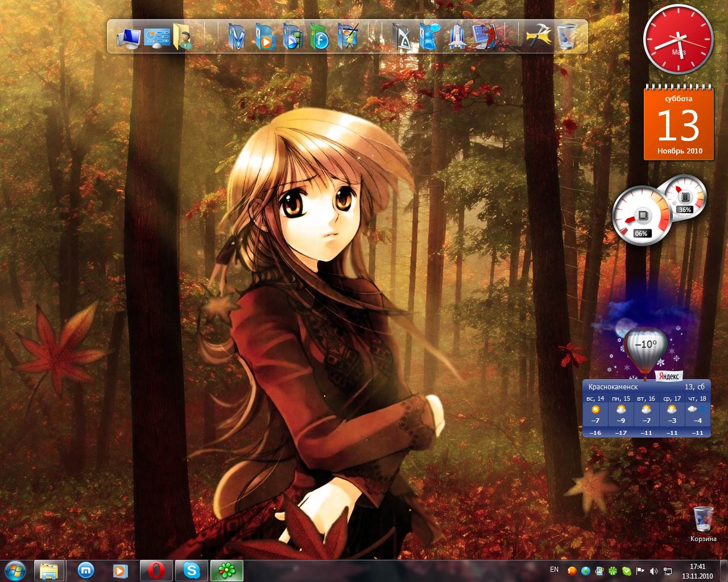Launch Windows Media Player from the dock
Image resolution: width=728 pixels, height=582 pixels.
tap(264, 37)
